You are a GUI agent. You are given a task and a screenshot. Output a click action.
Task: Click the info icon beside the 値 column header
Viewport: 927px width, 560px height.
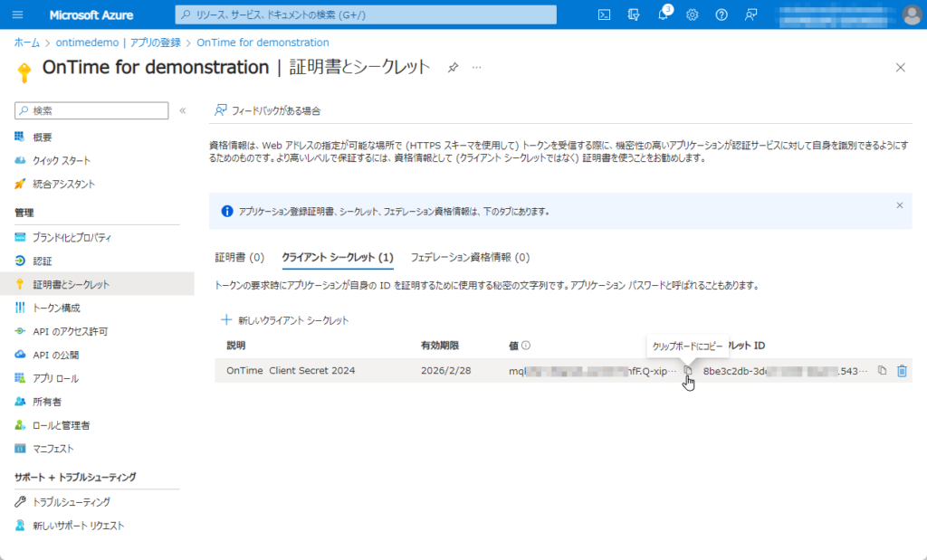[x=526, y=346]
